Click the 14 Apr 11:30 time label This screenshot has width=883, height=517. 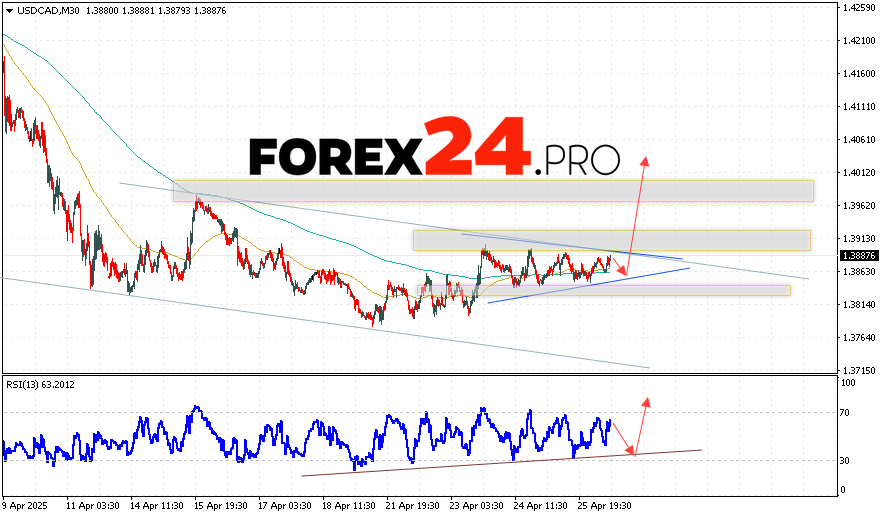157,506
